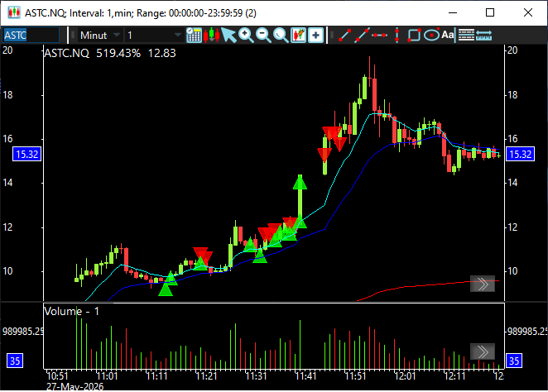Click the reset zoom magnifier icon

281,36
